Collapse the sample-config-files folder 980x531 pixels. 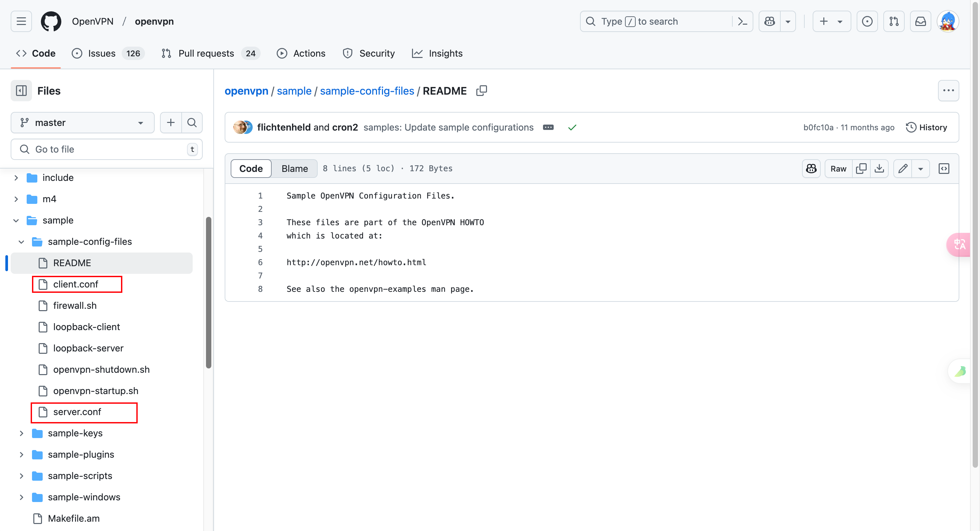[22, 242]
